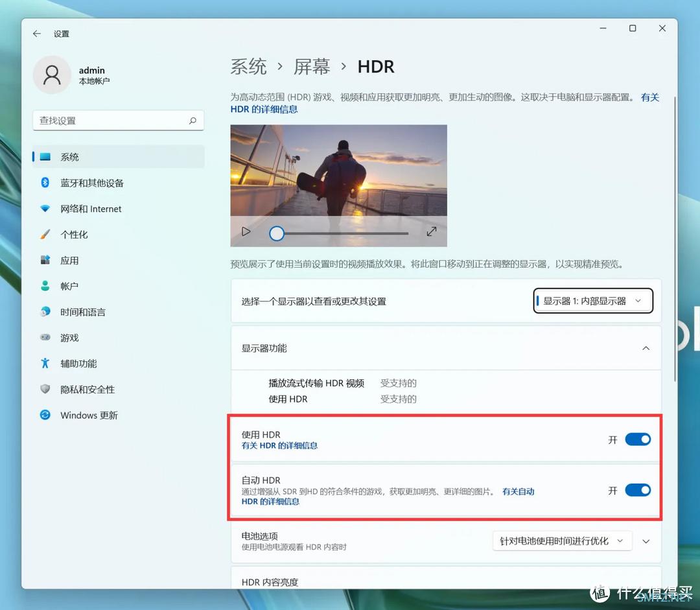Open 系统 in the sidebar

tap(119, 157)
